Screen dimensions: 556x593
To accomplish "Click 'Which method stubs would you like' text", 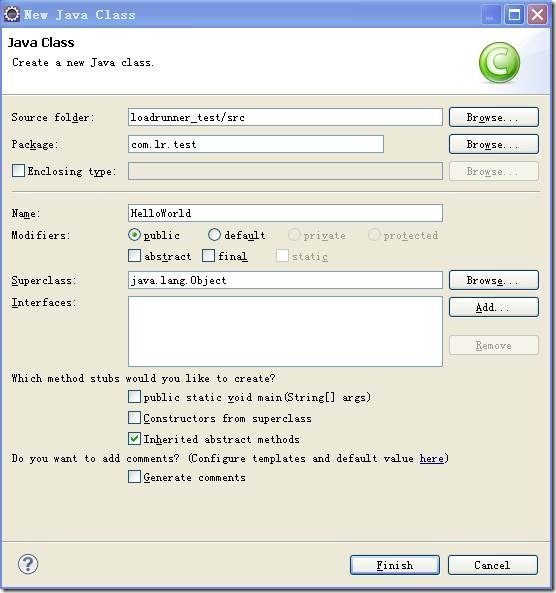I will (x=143, y=378).
